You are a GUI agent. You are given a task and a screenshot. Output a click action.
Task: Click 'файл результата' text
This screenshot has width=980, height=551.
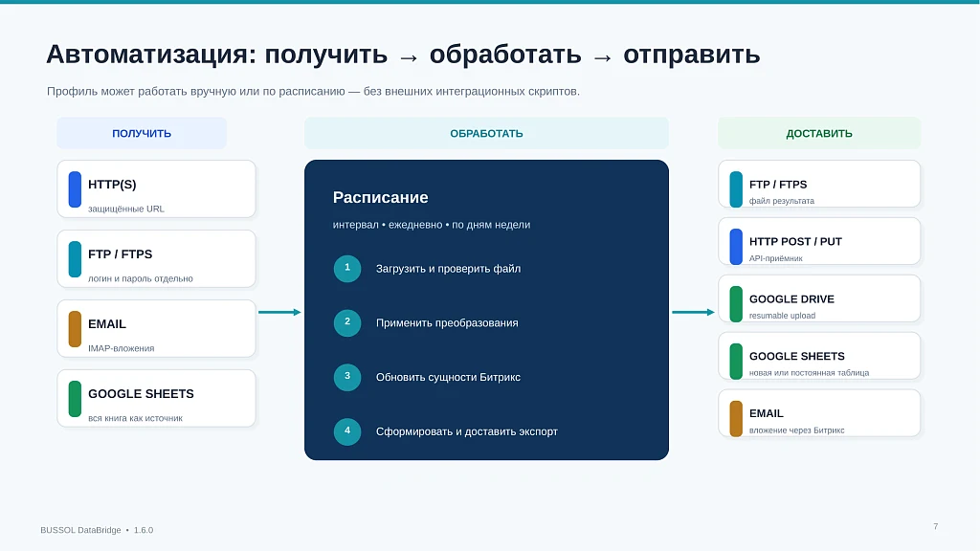pyautogui.click(x=782, y=201)
